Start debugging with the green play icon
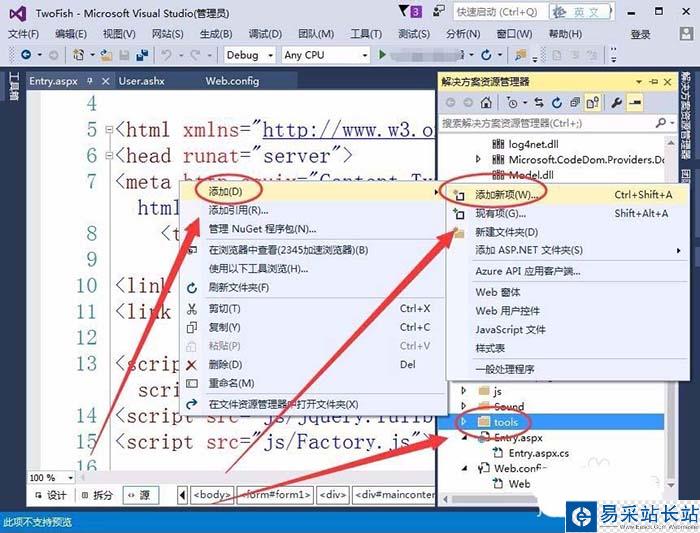Image resolution: width=700 pixels, height=533 pixels. point(382,55)
